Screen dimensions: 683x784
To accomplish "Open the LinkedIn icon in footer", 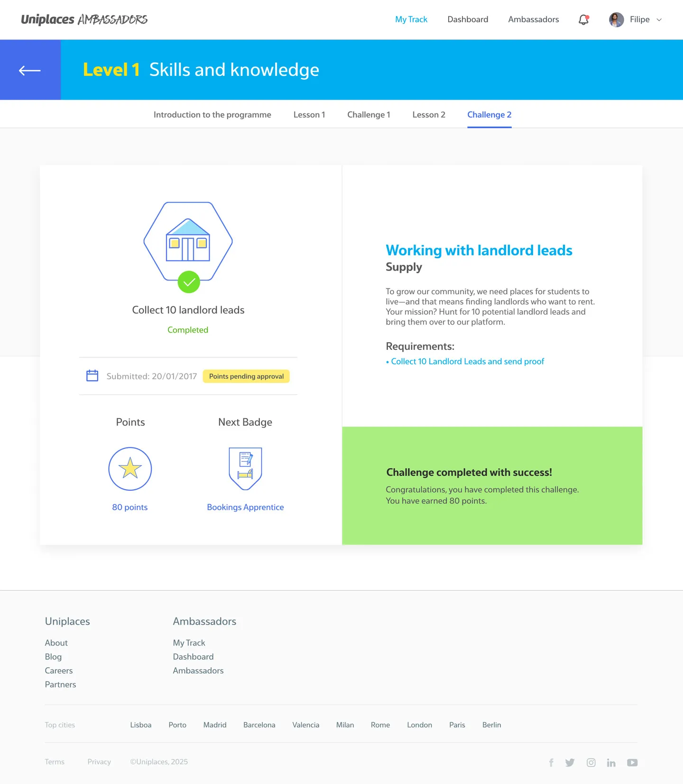I will [611, 763].
